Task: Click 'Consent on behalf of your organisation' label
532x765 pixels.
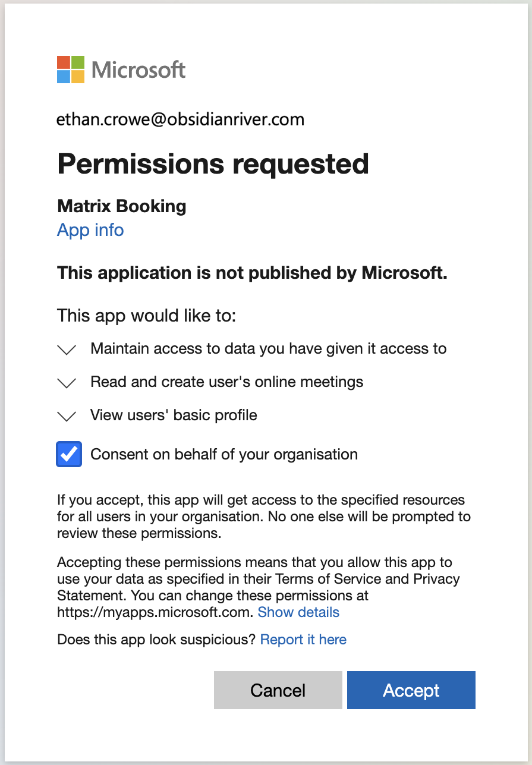Action: tap(223, 455)
